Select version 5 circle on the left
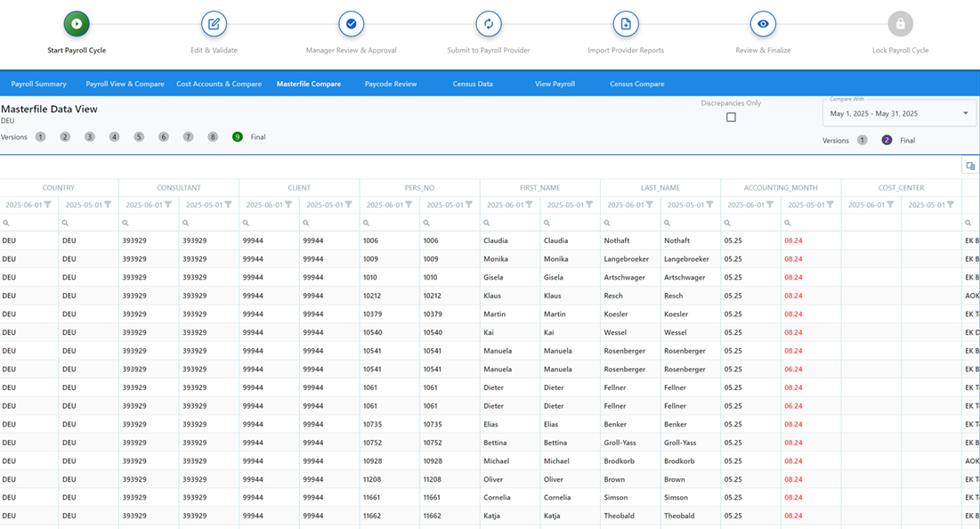 (139, 137)
